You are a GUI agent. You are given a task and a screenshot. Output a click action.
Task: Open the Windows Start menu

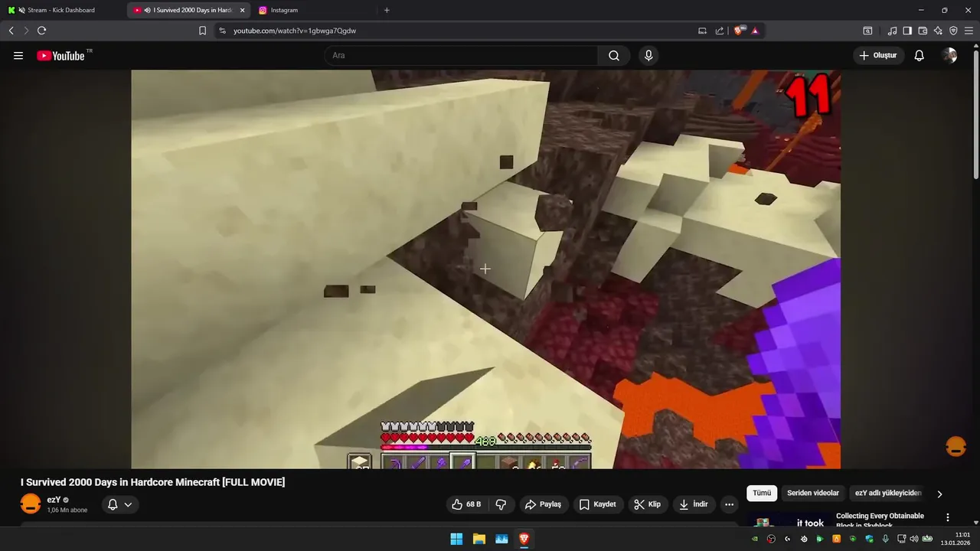(x=456, y=539)
